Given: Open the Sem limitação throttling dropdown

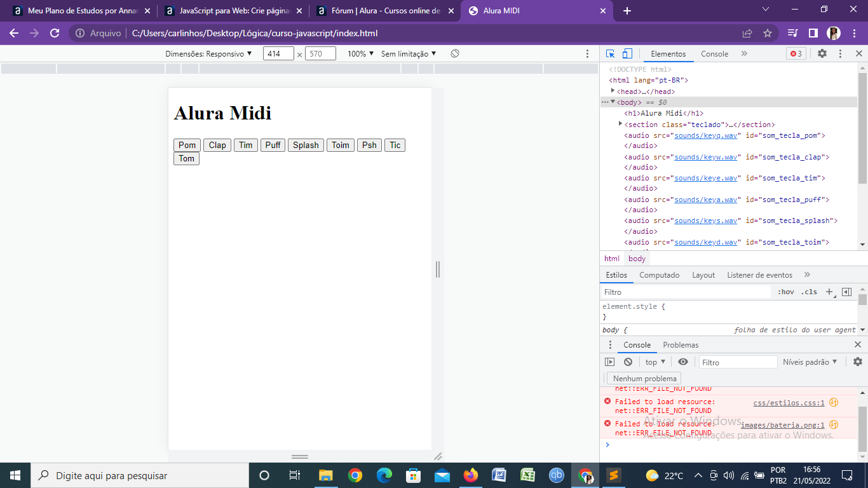Looking at the screenshot, I should pos(409,54).
